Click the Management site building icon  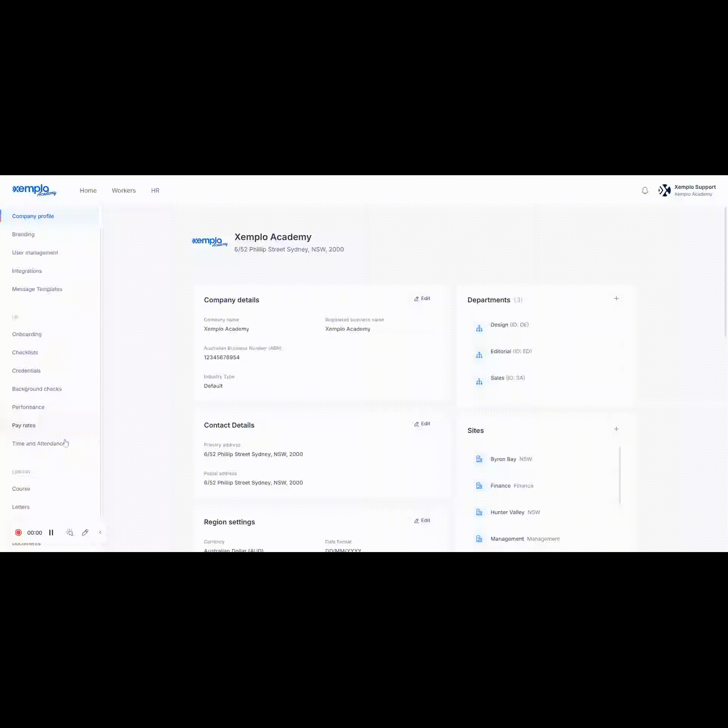pos(479,539)
